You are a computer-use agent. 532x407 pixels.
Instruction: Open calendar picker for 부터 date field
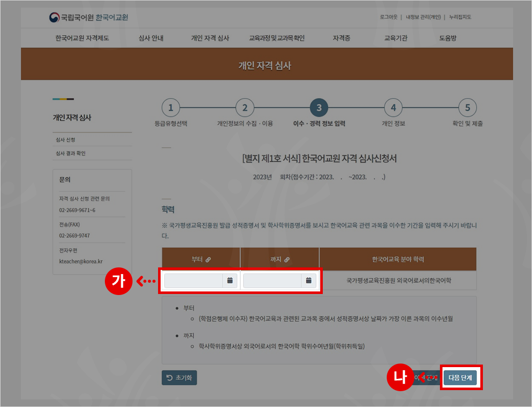(x=230, y=281)
